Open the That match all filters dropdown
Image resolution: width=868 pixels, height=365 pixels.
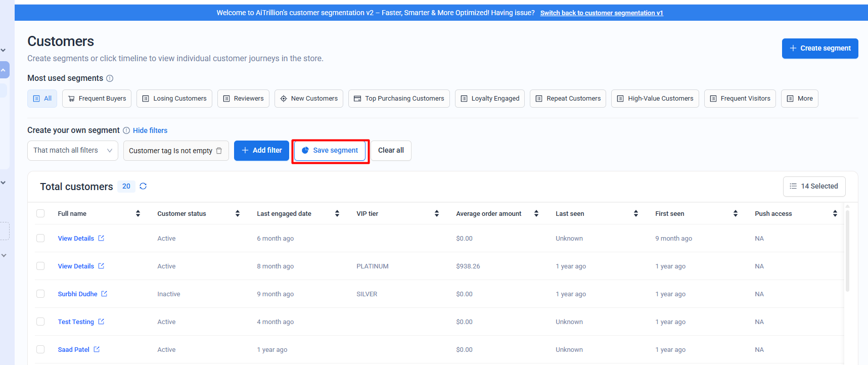(x=72, y=151)
